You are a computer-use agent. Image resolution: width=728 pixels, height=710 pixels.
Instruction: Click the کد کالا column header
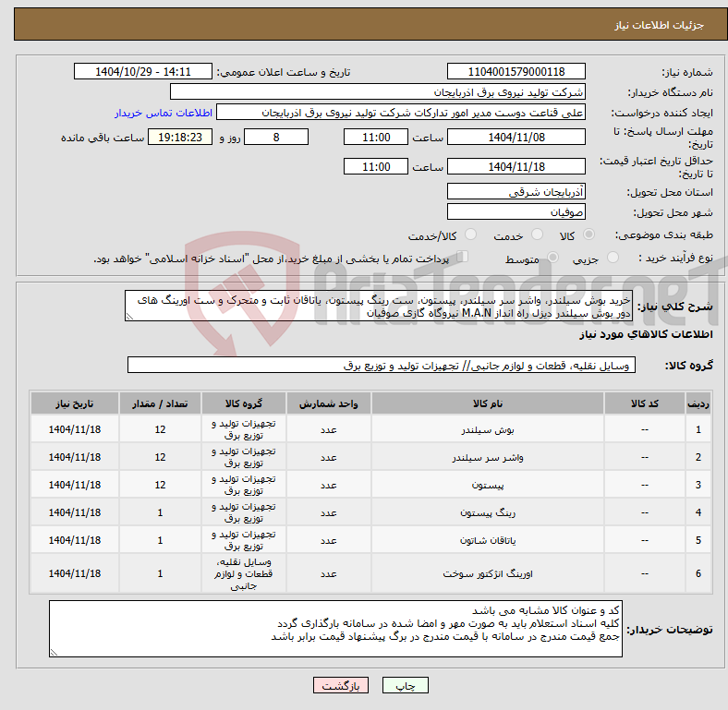tap(645, 403)
